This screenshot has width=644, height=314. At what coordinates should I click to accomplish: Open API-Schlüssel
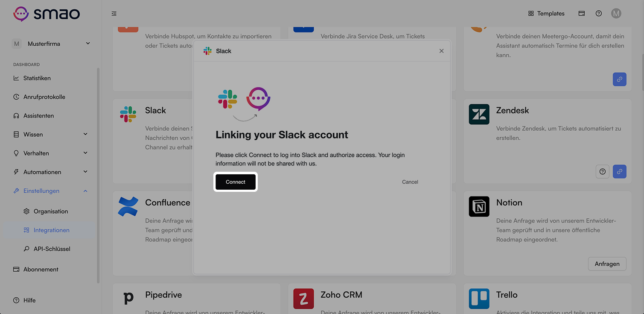[51, 249]
